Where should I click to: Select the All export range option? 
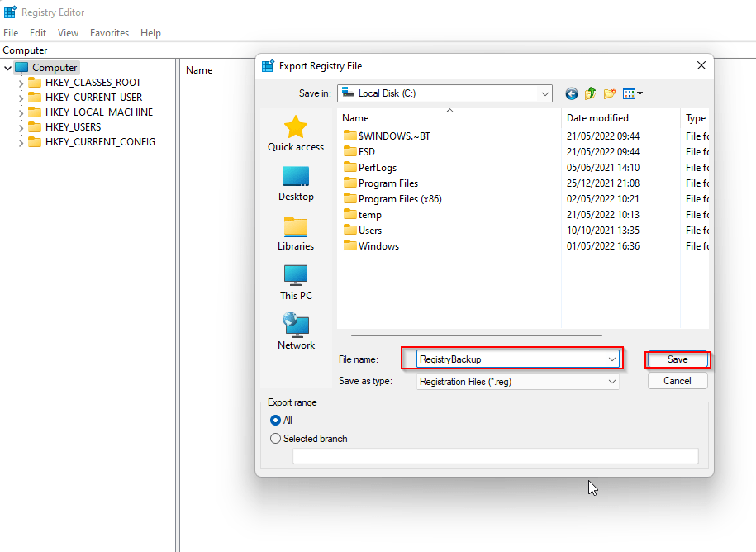[x=276, y=421]
